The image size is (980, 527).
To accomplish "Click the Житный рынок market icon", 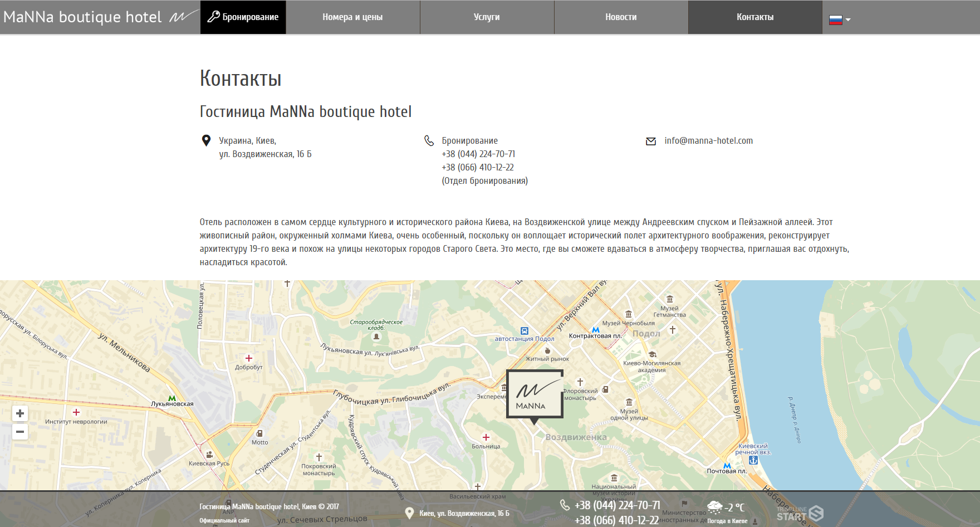I will click(547, 351).
